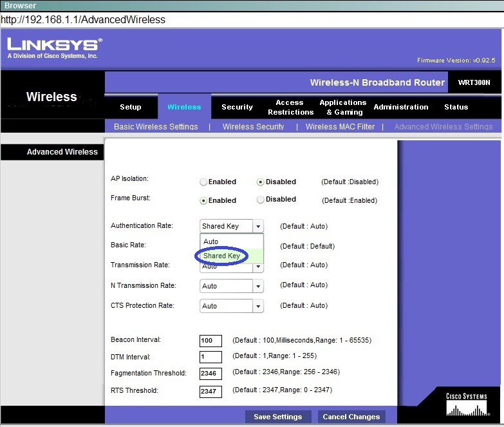Open the Status tab
This screenshot has height=427, width=504.
tap(456, 107)
